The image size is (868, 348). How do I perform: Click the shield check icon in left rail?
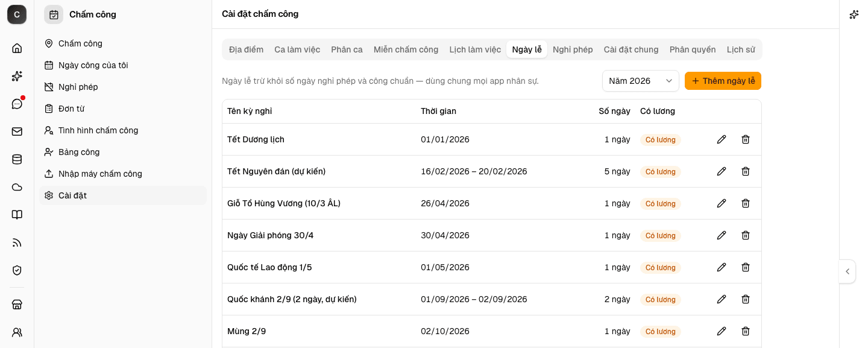coord(17,270)
